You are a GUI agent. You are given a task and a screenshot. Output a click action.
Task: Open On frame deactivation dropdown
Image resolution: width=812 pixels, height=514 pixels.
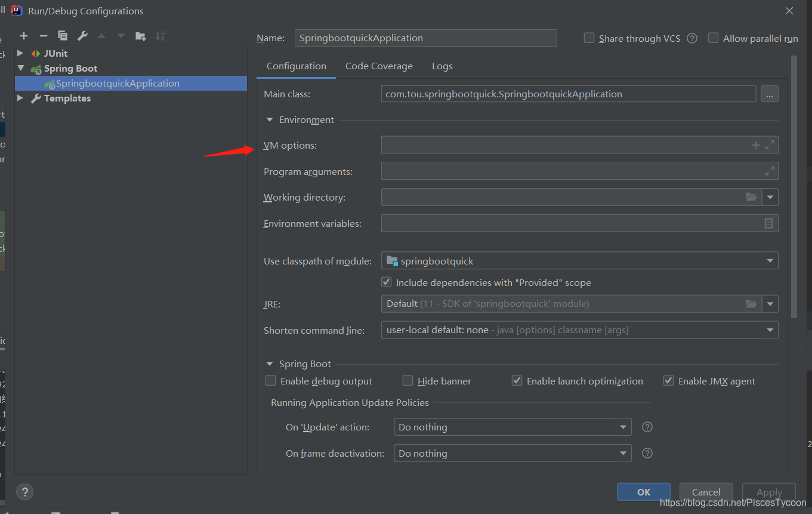(x=623, y=453)
